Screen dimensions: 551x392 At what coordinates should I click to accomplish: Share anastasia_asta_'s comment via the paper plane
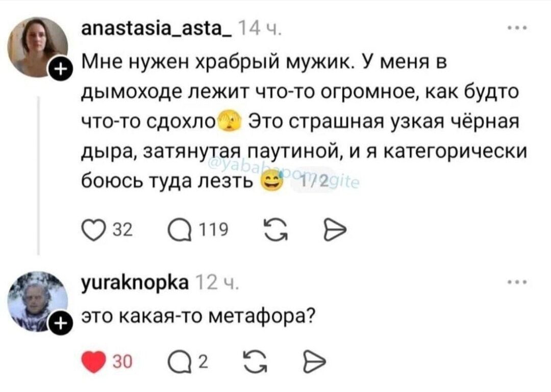(334, 230)
